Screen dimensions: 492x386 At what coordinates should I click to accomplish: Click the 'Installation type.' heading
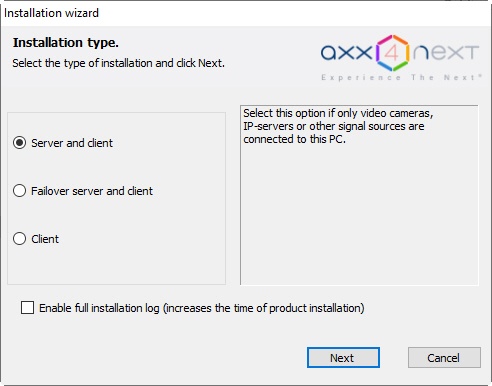pos(66,43)
